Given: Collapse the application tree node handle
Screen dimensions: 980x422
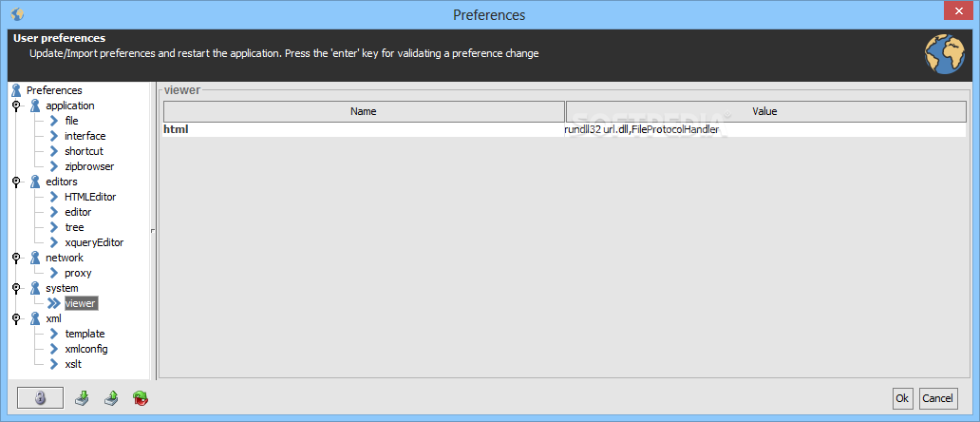Looking at the screenshot, I should tap(15, 105).
